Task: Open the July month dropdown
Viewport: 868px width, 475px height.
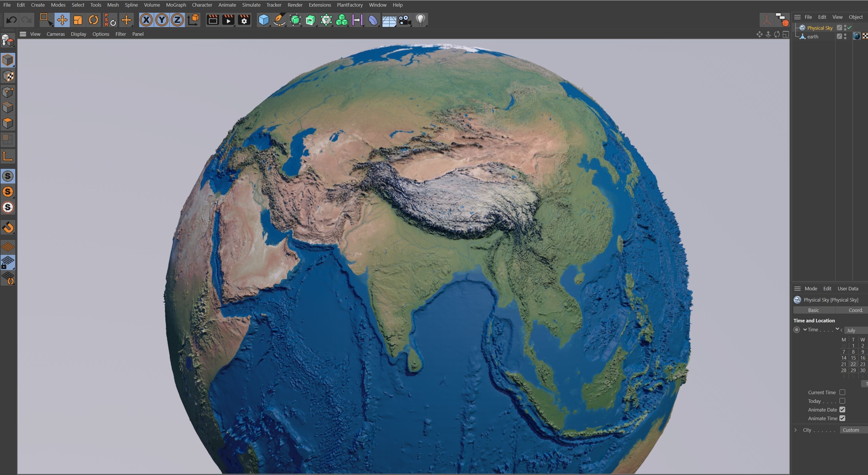Action: 856,330
